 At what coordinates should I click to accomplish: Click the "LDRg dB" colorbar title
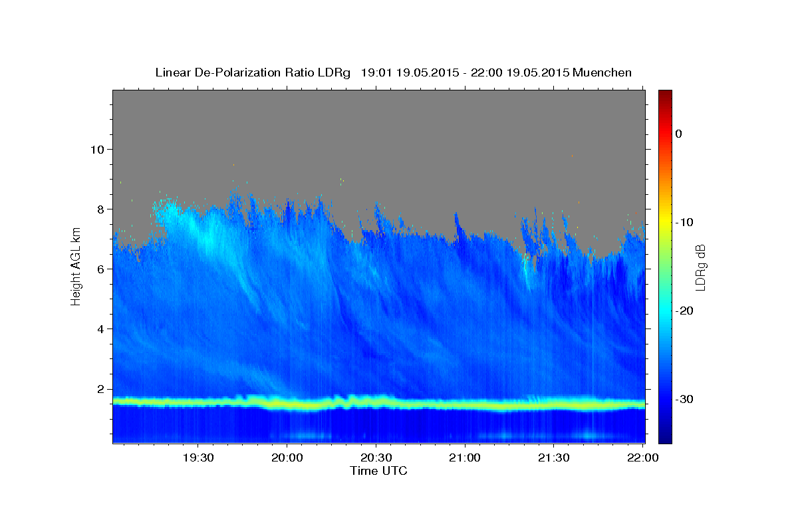click(x=700, y=267)
